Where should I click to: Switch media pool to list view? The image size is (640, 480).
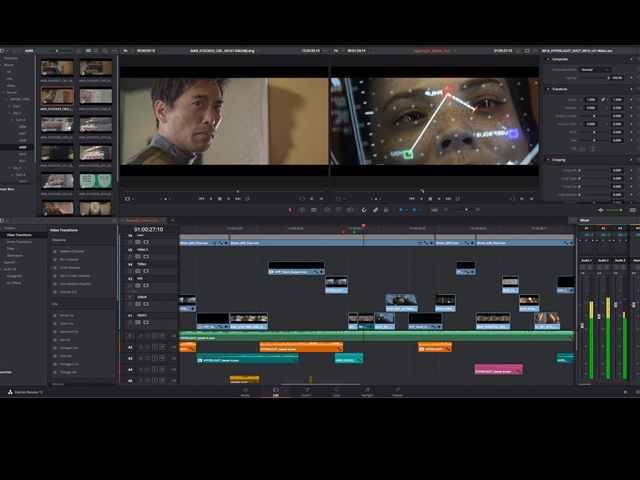[96, 51]
